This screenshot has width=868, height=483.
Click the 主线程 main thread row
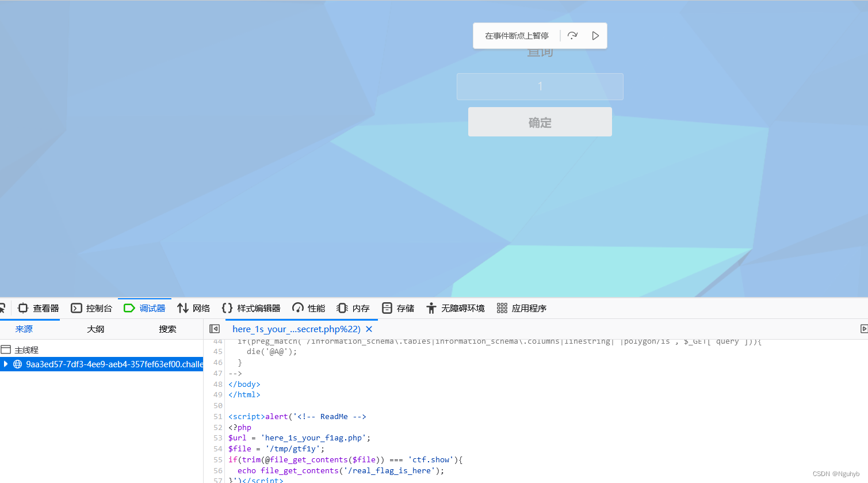point(101,350)
